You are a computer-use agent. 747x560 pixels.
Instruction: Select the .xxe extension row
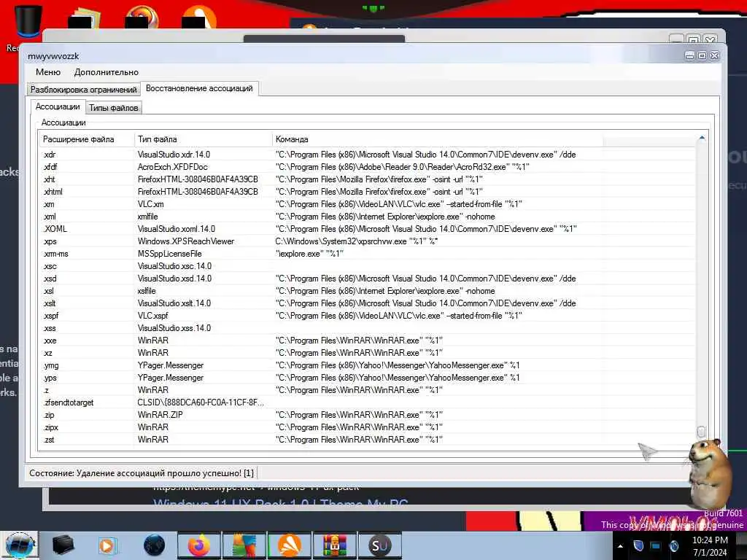tap(368, 340)
